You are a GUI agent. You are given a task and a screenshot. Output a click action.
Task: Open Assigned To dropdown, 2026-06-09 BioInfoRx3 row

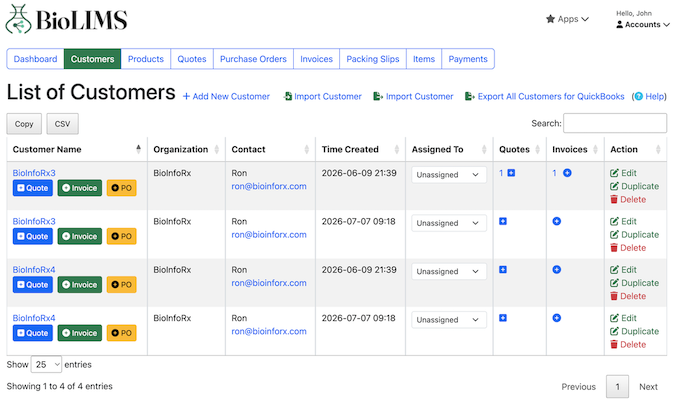coord(449,175)
